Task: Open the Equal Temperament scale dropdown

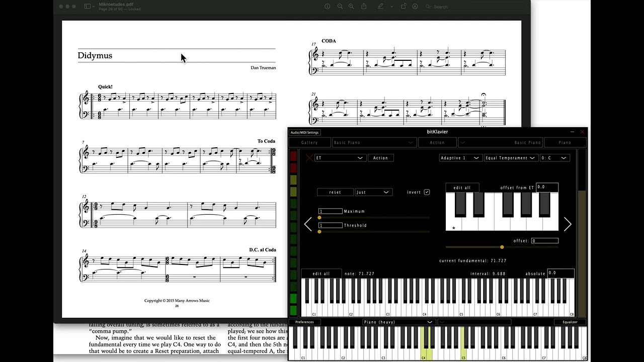Action: pos(511,158)
